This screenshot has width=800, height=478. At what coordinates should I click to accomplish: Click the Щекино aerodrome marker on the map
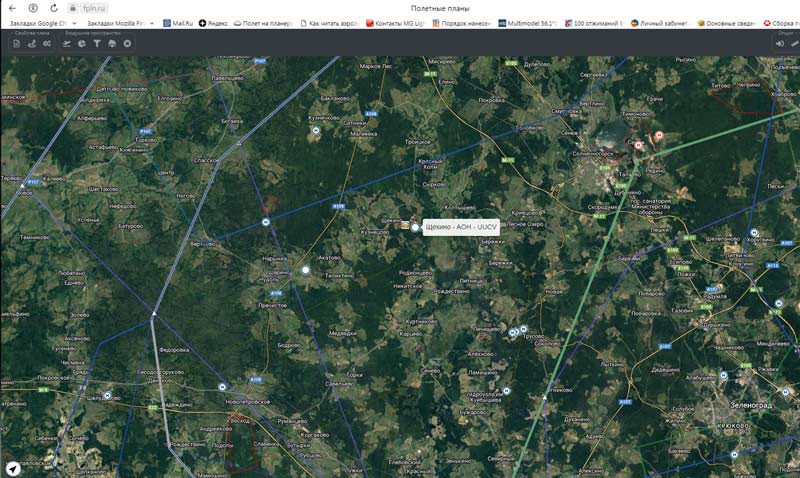(415, 228)
